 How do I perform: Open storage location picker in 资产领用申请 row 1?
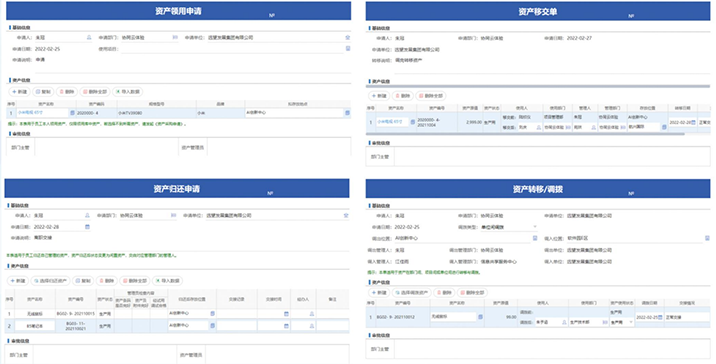point(347,112)
